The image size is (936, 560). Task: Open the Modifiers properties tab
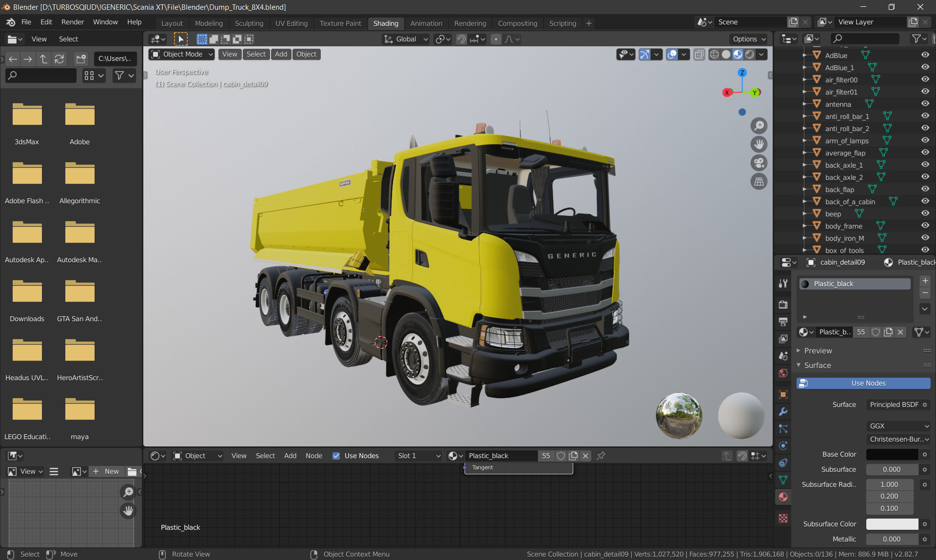pos(783,411)
